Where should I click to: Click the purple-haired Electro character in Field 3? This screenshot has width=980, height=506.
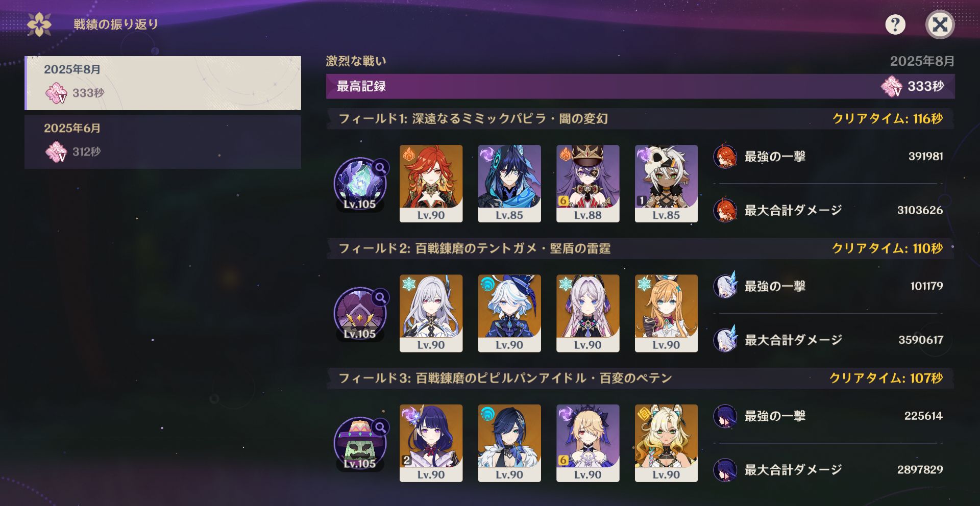(x=431, y=443)
